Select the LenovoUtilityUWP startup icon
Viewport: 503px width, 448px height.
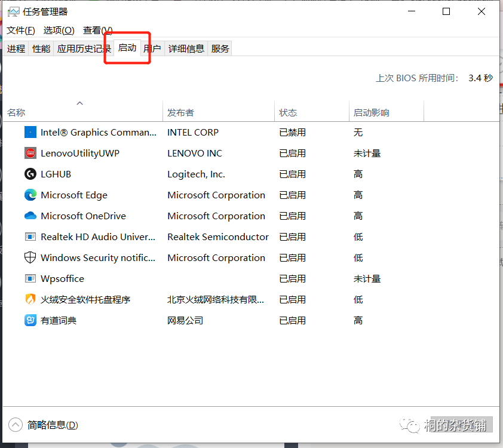coord(30,154)
